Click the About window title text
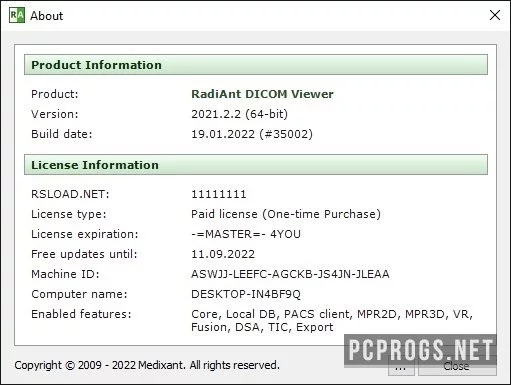The height and width of the screenshot is (385, 511). coord(46,16)
